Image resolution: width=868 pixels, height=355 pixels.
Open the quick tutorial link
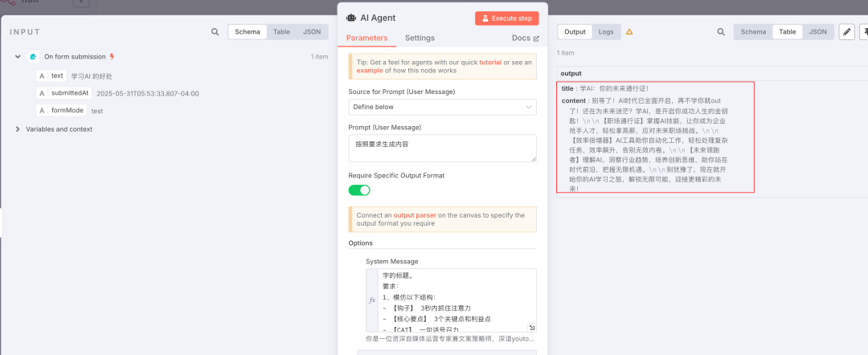pos(490,63)
